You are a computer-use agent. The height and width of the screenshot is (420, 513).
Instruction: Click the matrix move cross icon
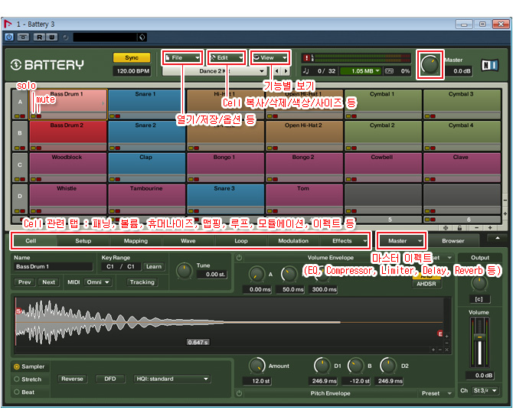446,228
